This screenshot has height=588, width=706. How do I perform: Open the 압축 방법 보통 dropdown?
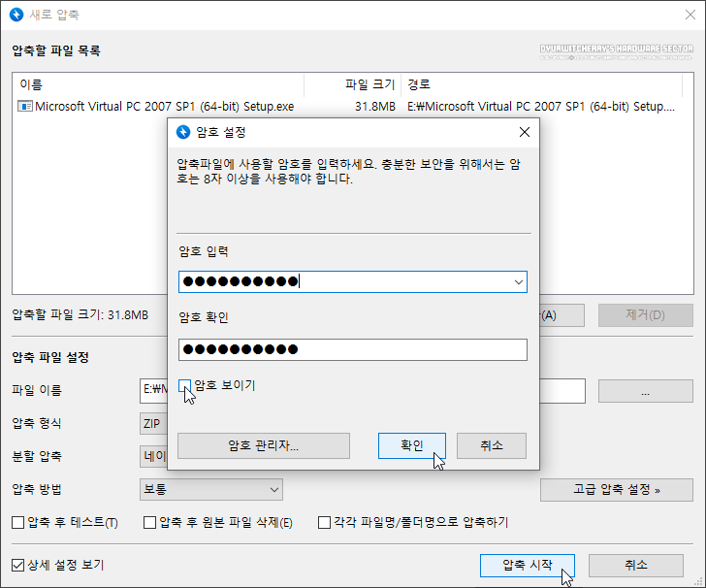click(211, 489)
